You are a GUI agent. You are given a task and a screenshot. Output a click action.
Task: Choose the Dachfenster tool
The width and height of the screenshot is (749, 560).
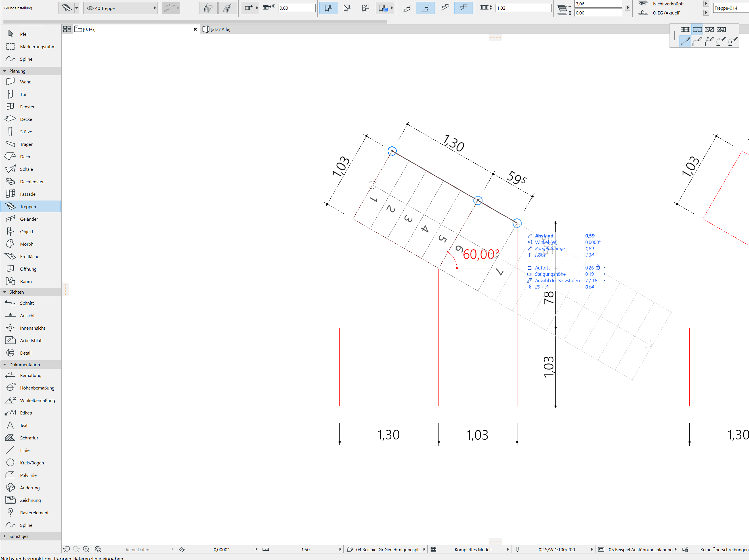click(32, 182)
